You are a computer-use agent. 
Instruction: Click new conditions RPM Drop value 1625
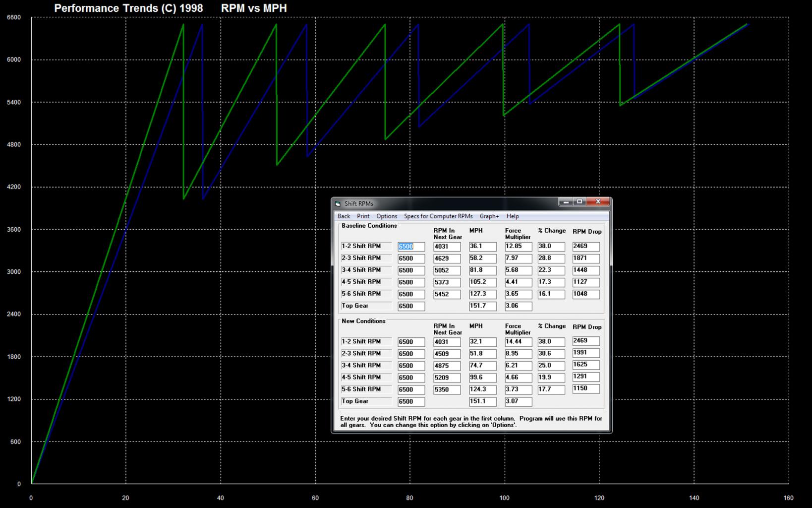click(586, 365)
